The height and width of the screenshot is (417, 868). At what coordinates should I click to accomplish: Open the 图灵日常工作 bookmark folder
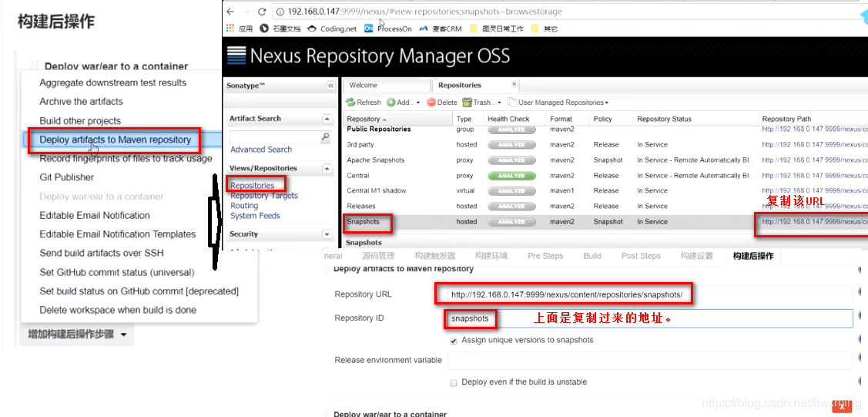coord(497,29)
